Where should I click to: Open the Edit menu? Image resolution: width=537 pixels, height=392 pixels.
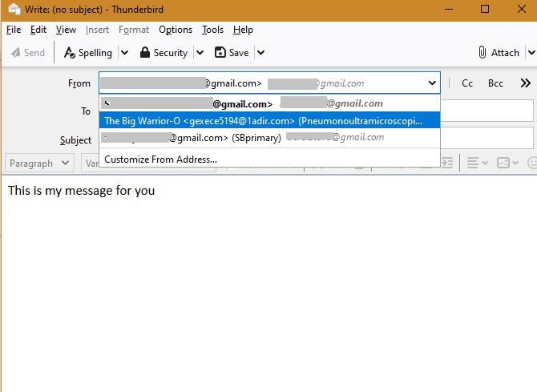tap(38, 30)
